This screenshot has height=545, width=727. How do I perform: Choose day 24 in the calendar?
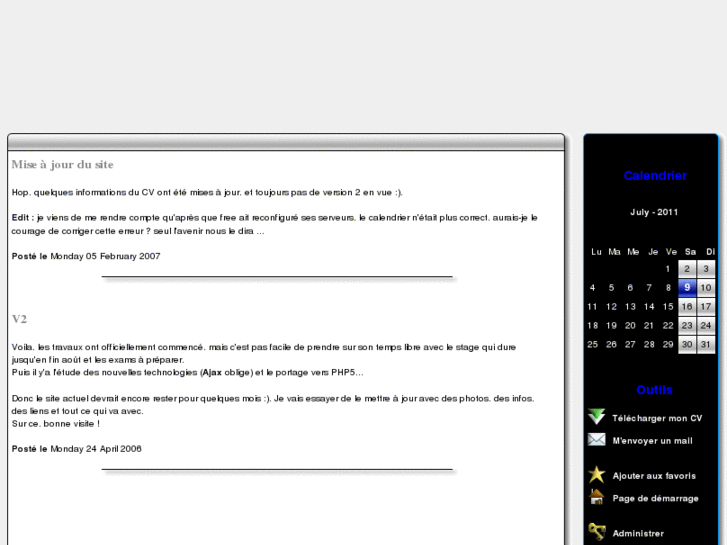706,326
